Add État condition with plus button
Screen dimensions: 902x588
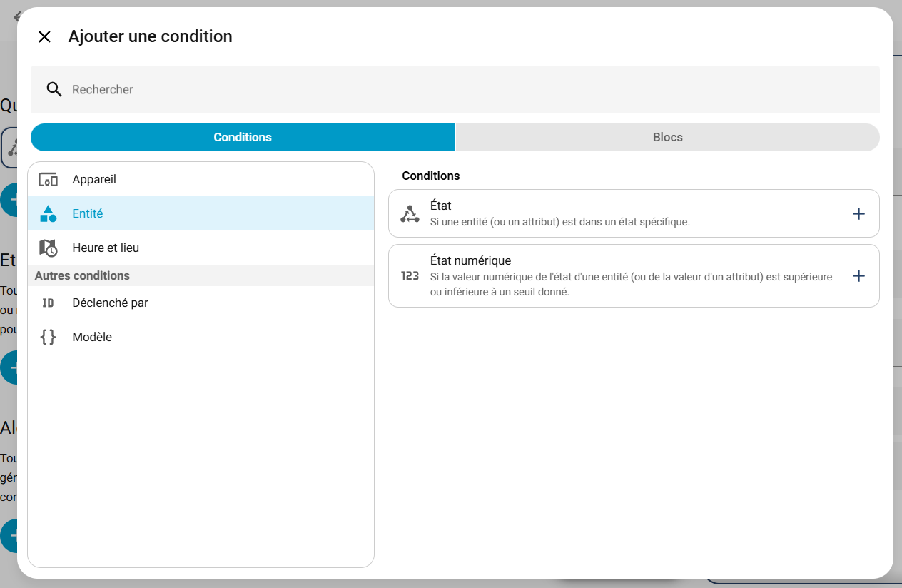pyautogui.click(x=858, y=213)
